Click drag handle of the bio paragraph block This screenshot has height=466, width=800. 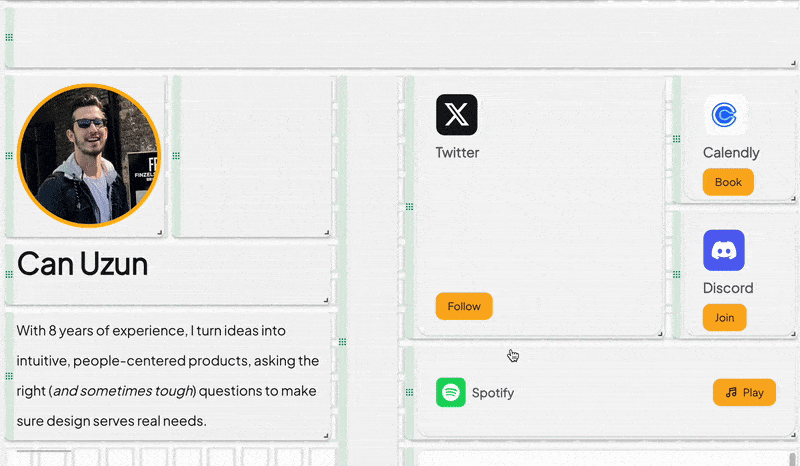(x=9, y=376)
